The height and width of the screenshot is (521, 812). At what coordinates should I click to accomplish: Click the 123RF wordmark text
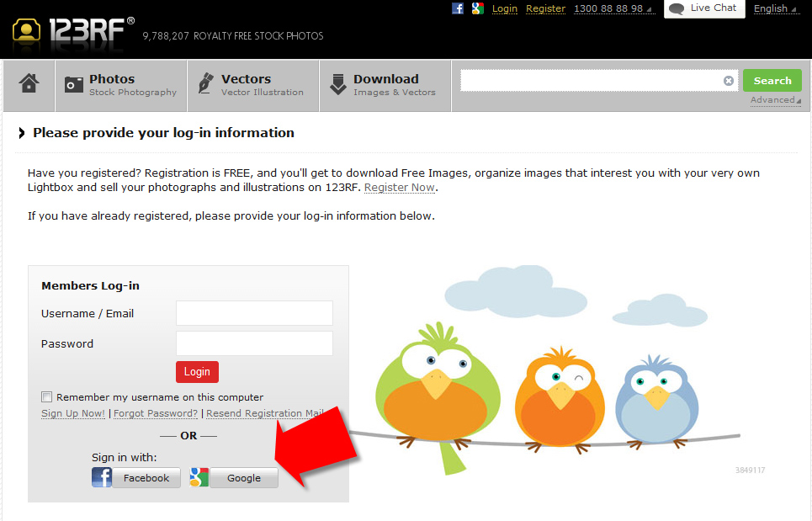(87, 30)
